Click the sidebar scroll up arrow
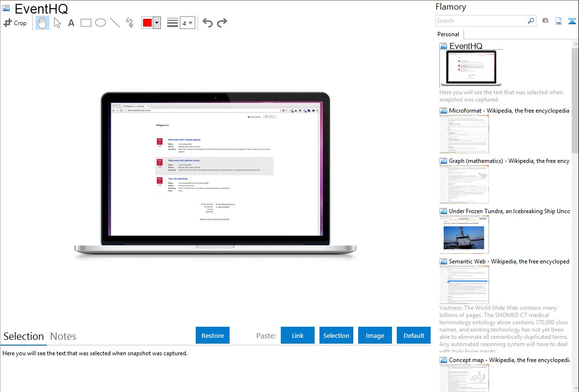The image size is (579, 392). pos(575,44)
